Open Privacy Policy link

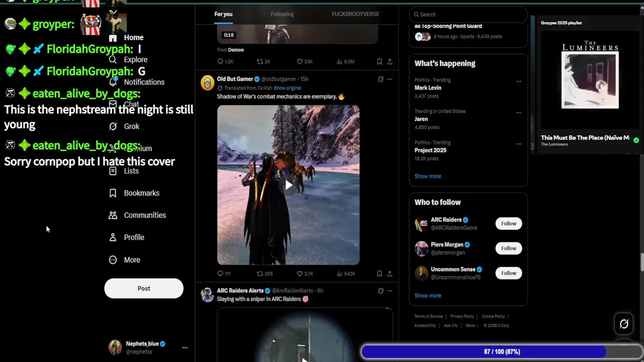point(462,316)
